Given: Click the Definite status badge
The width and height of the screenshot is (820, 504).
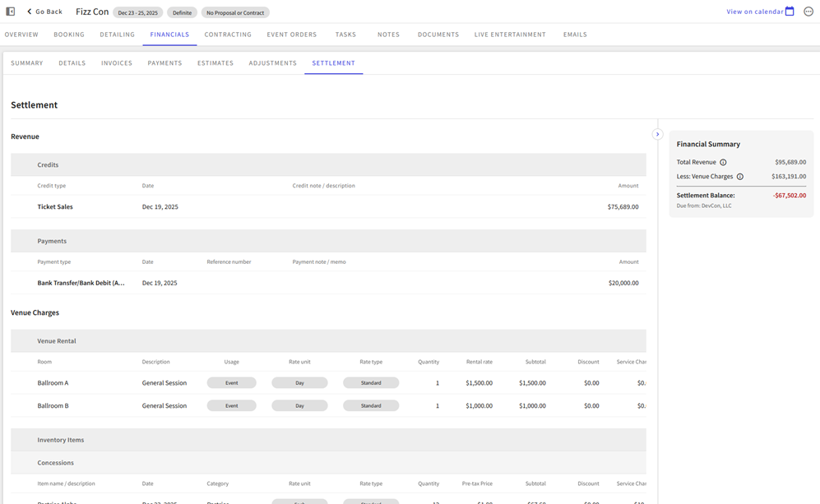Looking at the screenshot, I should click(x=182, y=12).
